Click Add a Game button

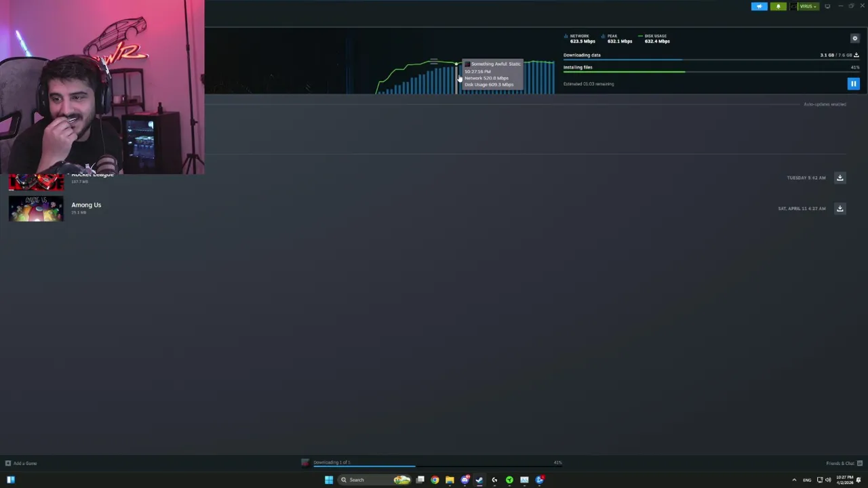[21, 464]
